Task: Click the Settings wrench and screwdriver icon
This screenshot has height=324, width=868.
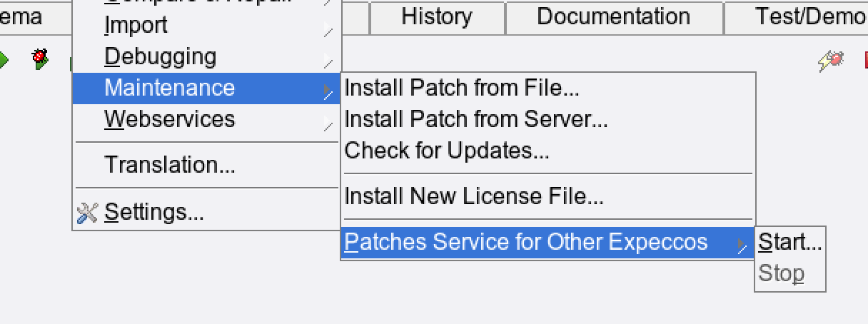Action: point(86,213)
